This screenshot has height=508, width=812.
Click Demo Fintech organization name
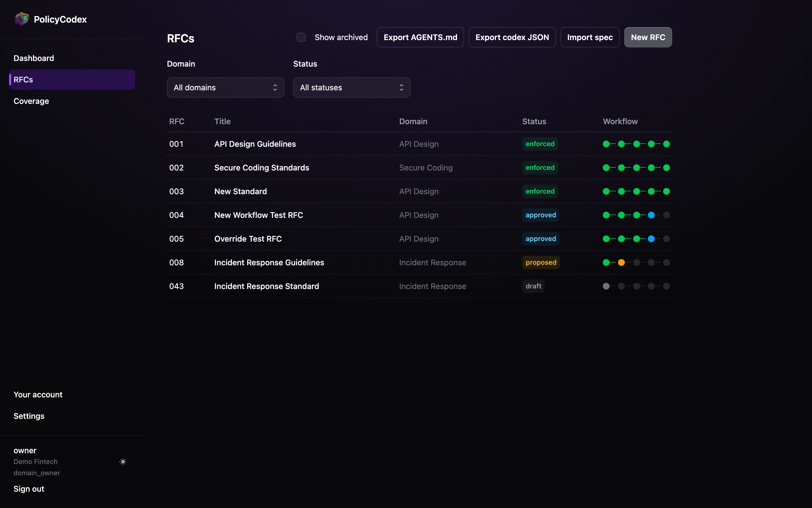click(x=36, y=462)
